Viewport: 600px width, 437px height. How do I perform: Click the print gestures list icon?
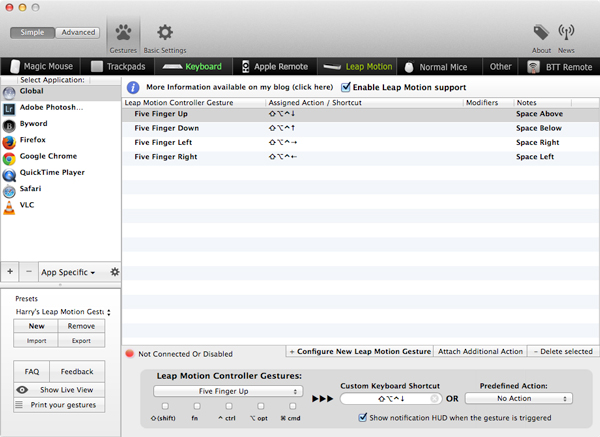[x=19, y=404]
